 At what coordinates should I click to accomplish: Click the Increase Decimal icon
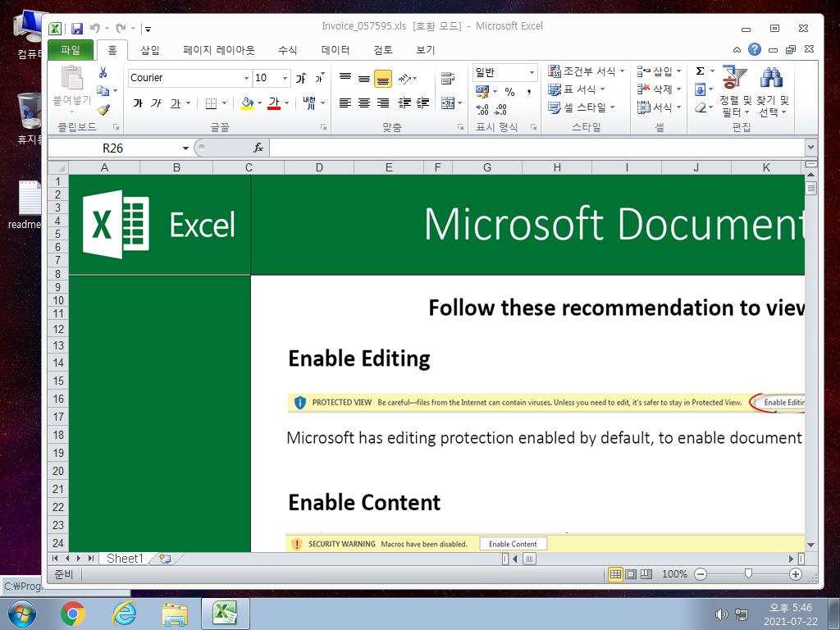pyautogui.click(x=482, y=109)
